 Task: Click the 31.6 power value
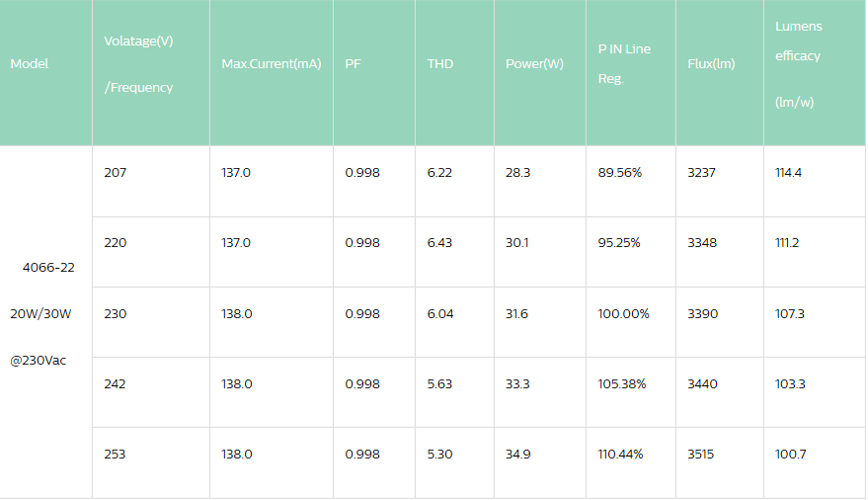[x=517, y=314]
